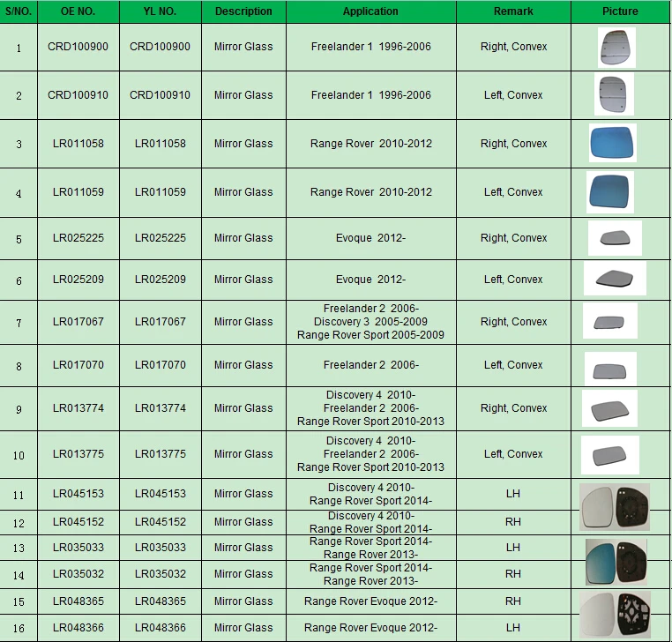Click the blue mirror with backing plate photo
This screenshot has width=672, height=642.
(x=616, y=562)
